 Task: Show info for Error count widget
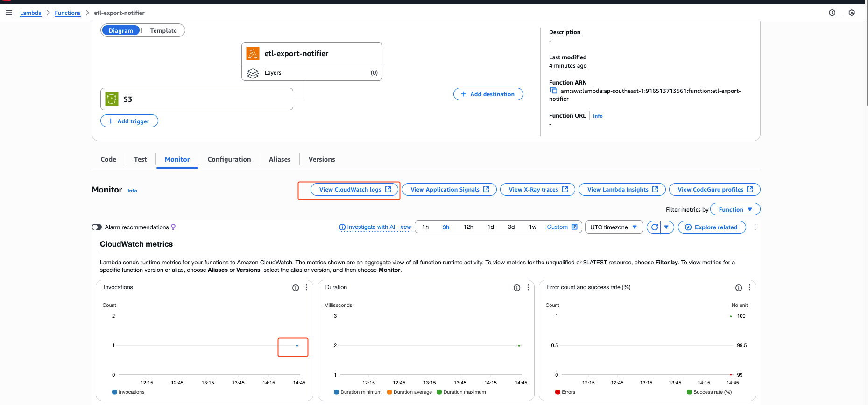(x=739, y=288)
